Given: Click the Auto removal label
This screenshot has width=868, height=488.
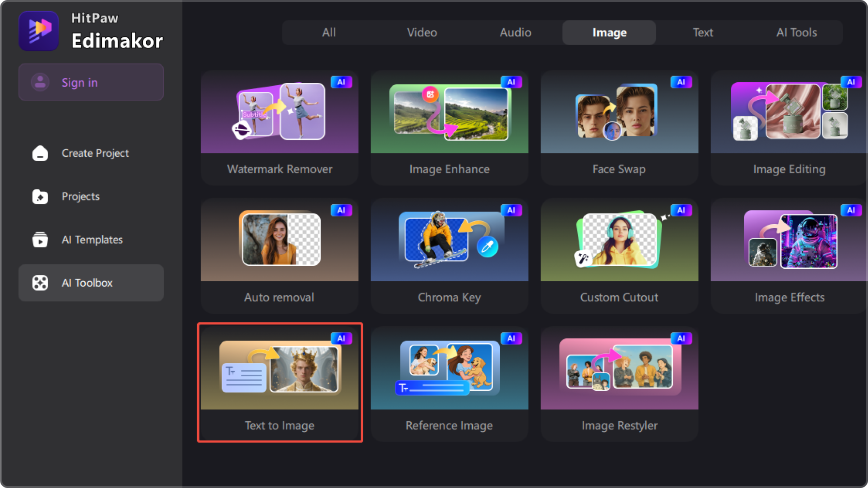Looking at the screenshot, I should point(279,297).
